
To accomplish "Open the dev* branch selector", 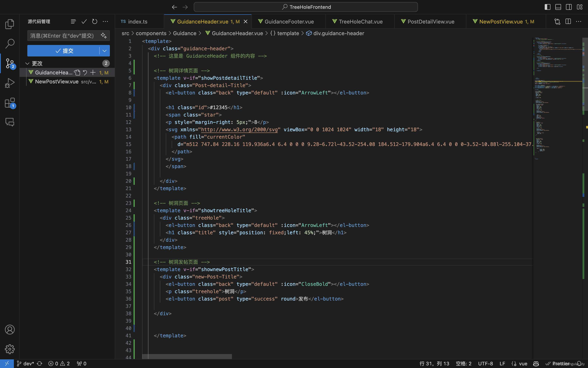I will 26,363.
